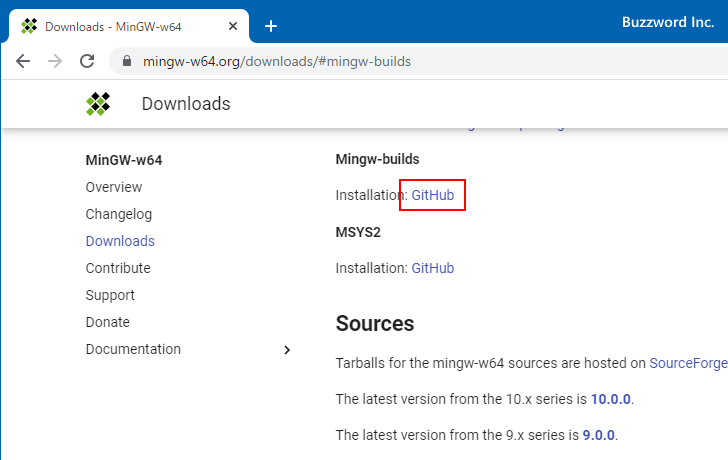Open Overview in the sidebar

pyautogui.click(x=114, y=187)
